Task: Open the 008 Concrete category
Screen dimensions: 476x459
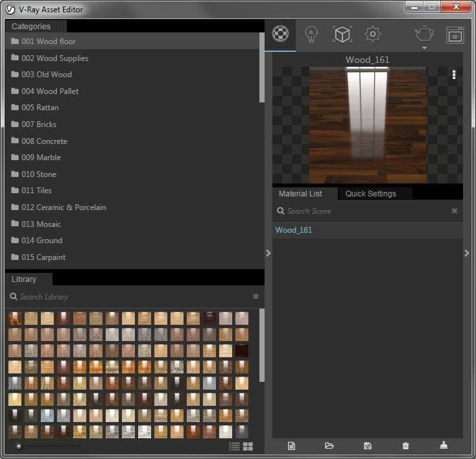Action: pos(132,141)
